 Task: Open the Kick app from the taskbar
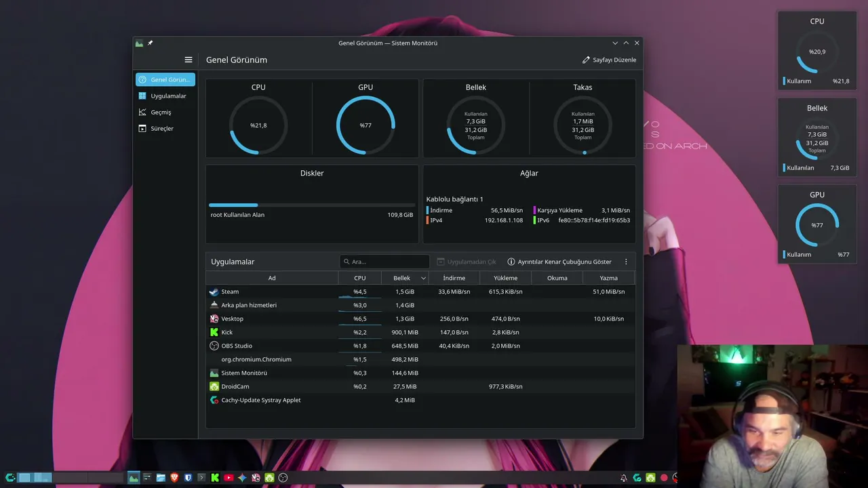[x=215, y=478]
